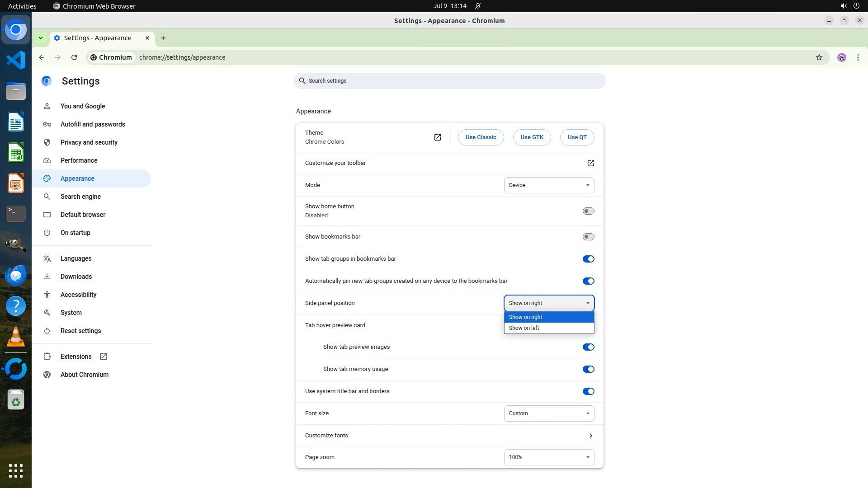Click the profile avatar icon
The image size is (868, 488).
(841, 57)
